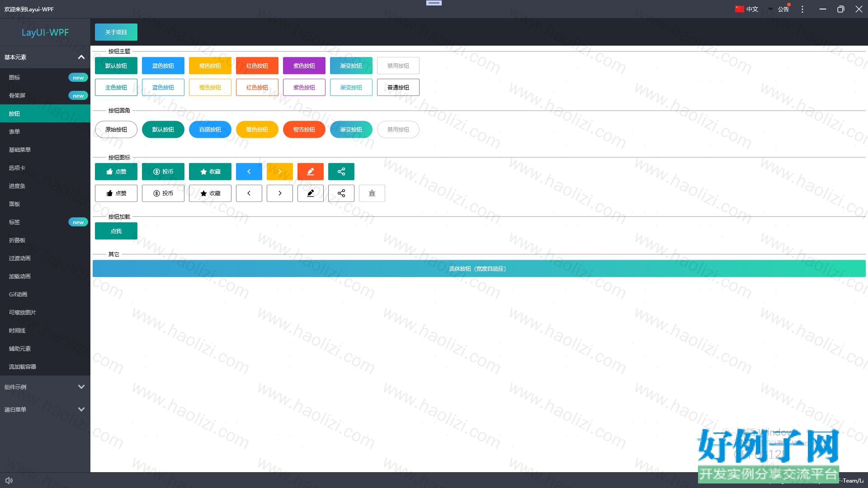Click the disabled bug icon button
Viewport: 868px width, 488px height.
click(x=372, y=193)
